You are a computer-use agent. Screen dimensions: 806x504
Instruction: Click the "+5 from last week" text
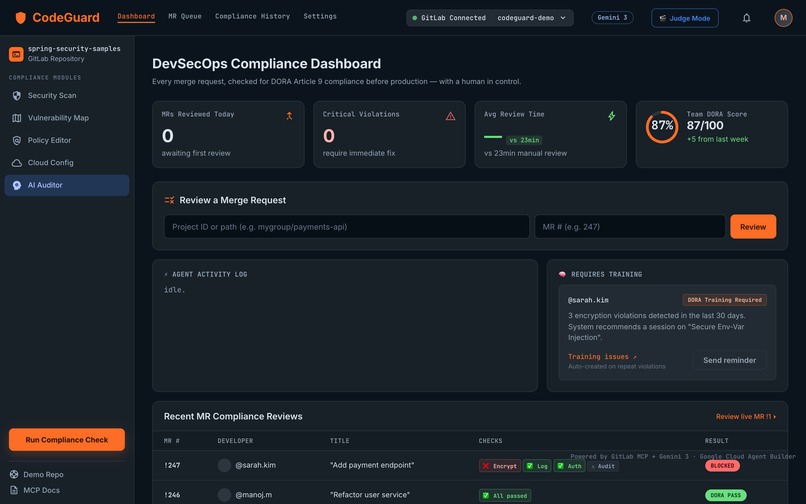point(717,139)
